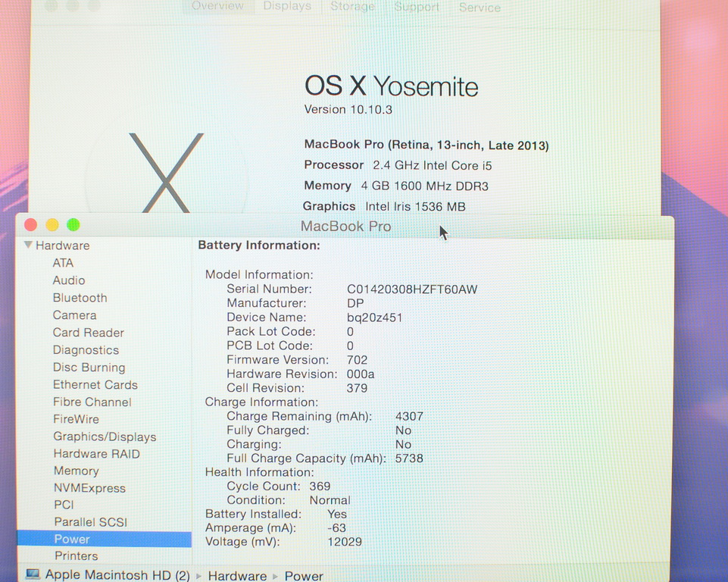The image size is (728, 582).
Task: Click the Voltage value 12029
Action: pyautogui.click(x=345, y=542)
